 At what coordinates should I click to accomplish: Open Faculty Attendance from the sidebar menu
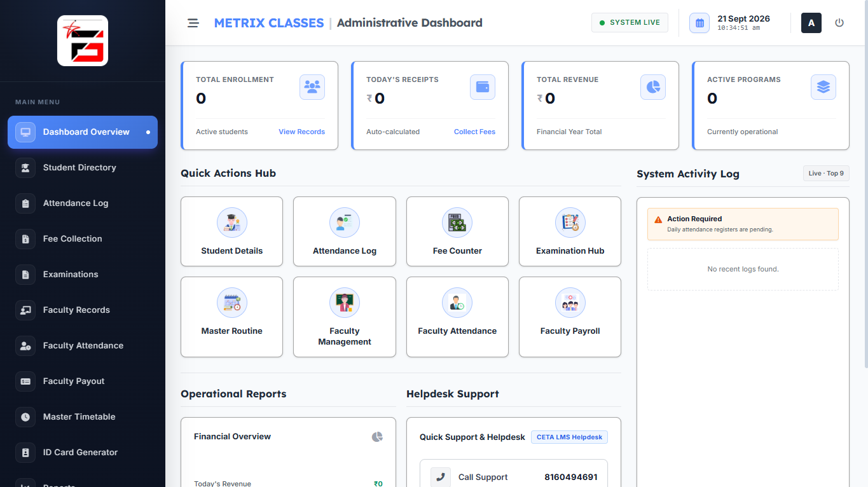tap(83, 346)
